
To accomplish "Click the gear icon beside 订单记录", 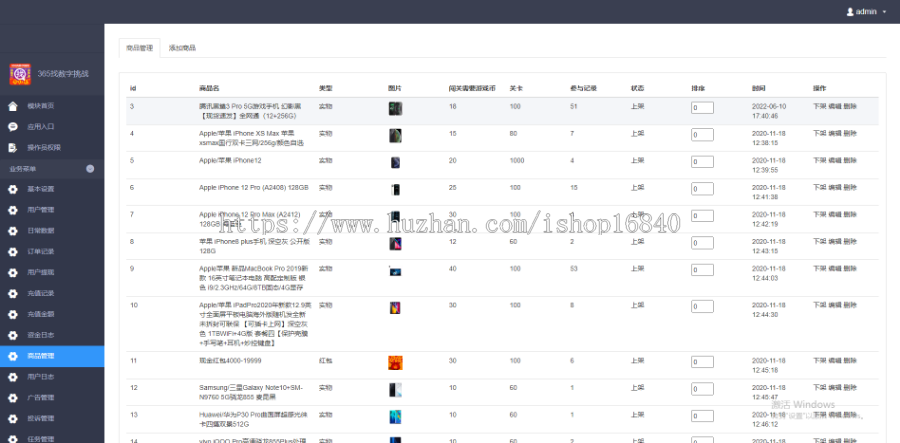I will pos(13,251).
